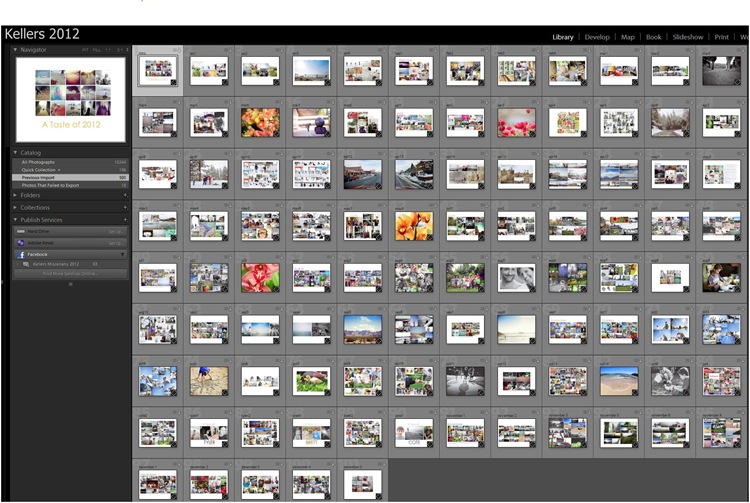Screen dimensions: 750x503
Task: Click the badge on the couple portrait thumbnail
Action: click(532, 289)
